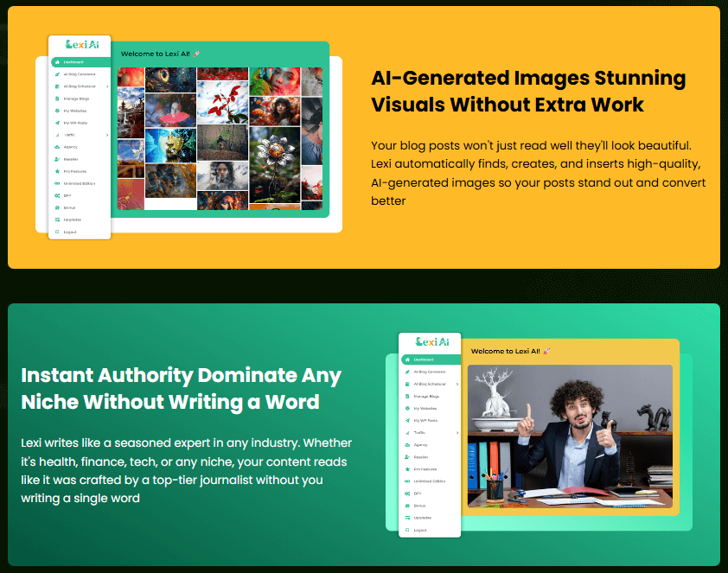
Task: Click Pro Features star icon in green section sidebar
Action: coord(406,468)
